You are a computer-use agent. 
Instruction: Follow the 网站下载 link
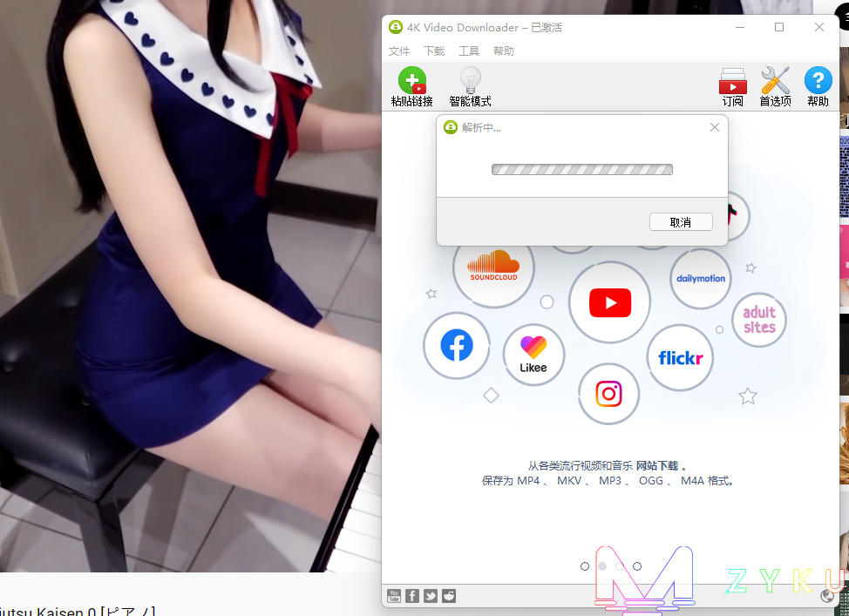pos(656,465)
